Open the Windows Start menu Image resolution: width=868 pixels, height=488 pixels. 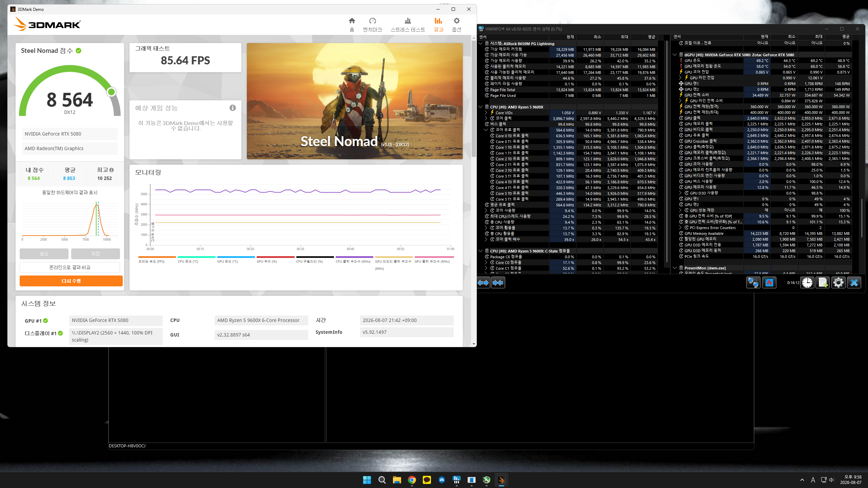367,480
